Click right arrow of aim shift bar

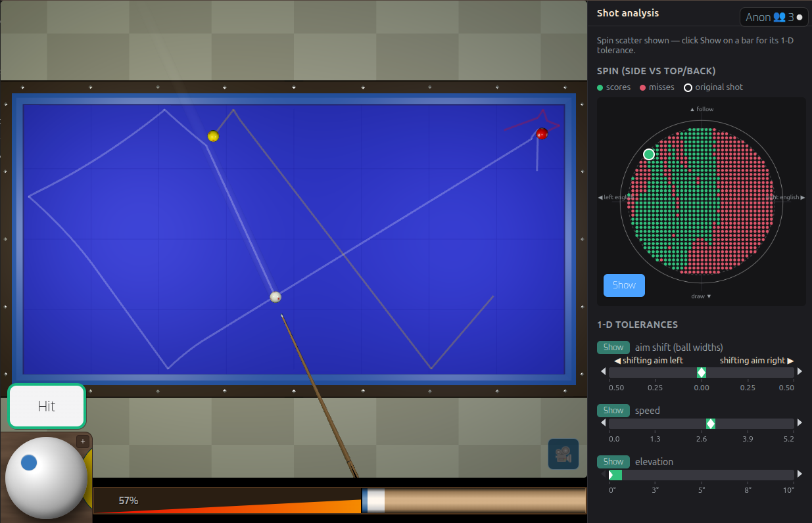pyautogui.click(x=800, y=372)
